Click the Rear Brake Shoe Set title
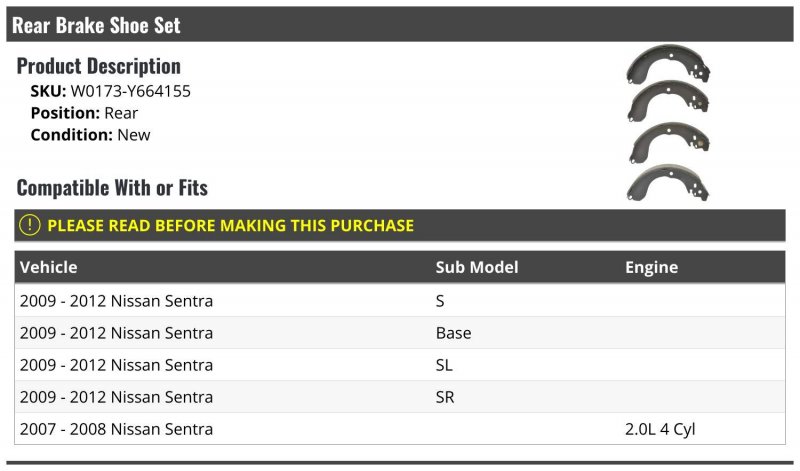Image resolution: width=800 pixels, height=471 pixels. pyautogui.click(x=96, y=25)
